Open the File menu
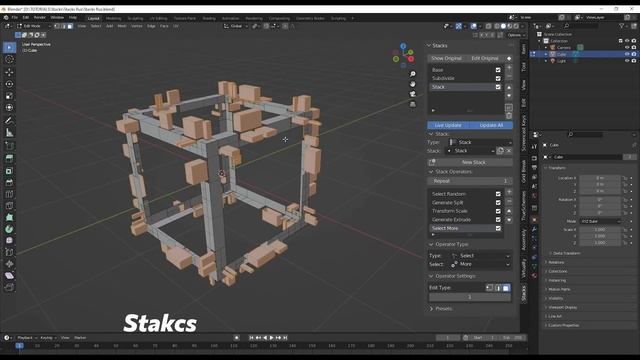The height and width of the screenshot is (360, 640). pyautogui.click(x=15, y=18)
